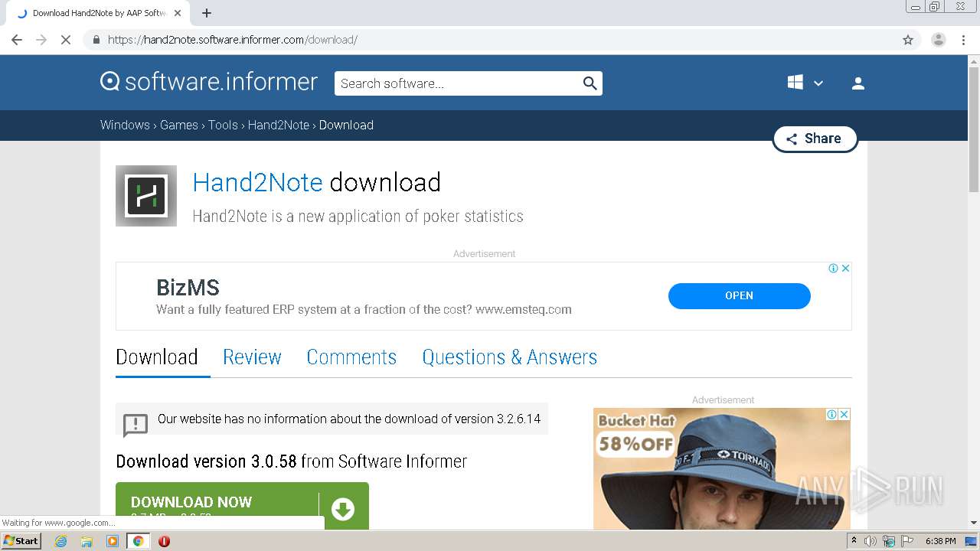The width and height of the screenshot is (980, 551).
Task: Open the Hand2Note title link
Action: pyautogui.click(x=257, y=182)
